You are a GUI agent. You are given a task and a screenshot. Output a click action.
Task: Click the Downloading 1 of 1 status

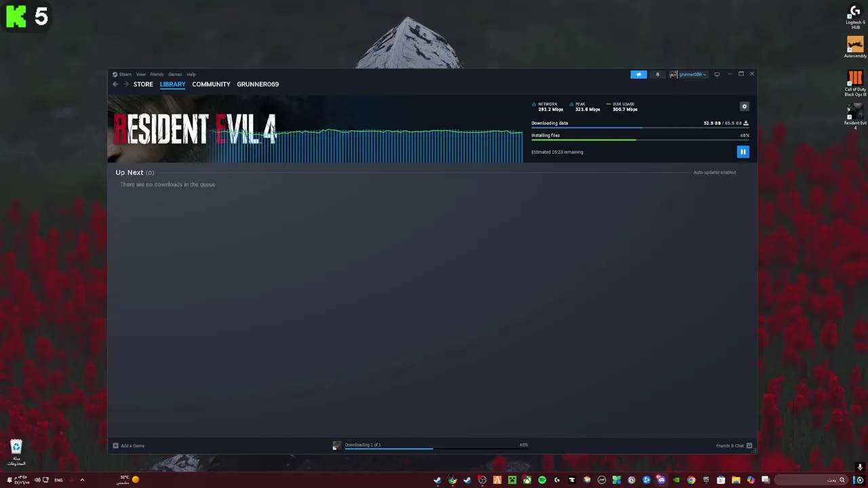(363, 445)
